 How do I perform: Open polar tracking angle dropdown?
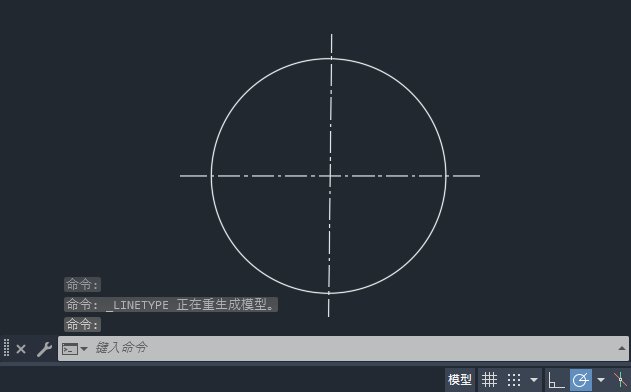point(601,380)
